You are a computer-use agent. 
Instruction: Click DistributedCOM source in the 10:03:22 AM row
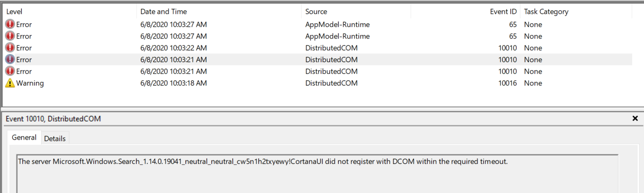[x=331, y=48]
